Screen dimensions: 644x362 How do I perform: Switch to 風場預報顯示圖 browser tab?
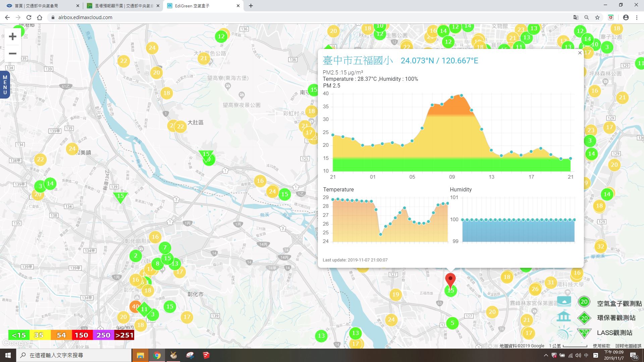pos(123,6)
